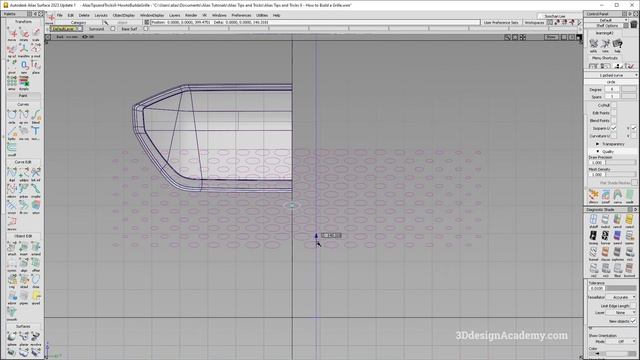Image resolution: width=640 pixels, height=360 pixels.
Task: Select the ep crv curve tool
Action: (x=24, y=116)
